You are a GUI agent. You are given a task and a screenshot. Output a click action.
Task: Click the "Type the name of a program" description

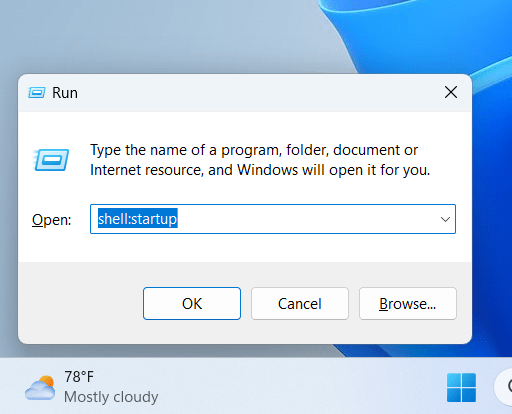pos(260,160)
